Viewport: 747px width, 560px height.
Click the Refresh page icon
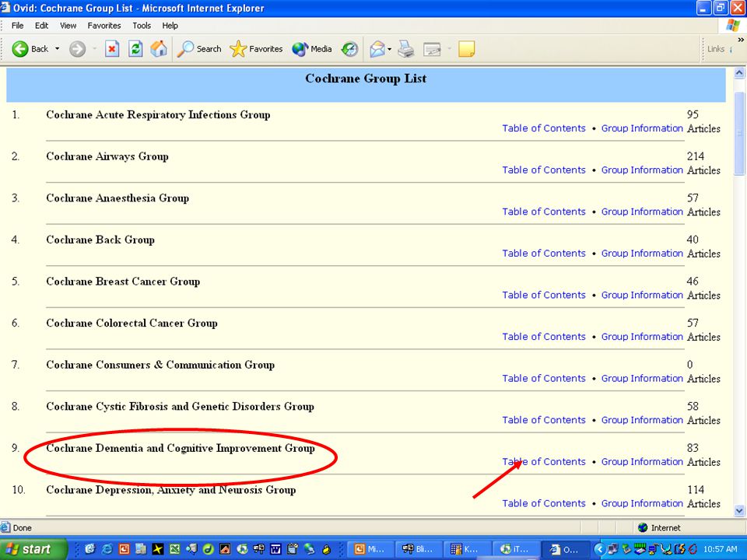pos(135,48)
